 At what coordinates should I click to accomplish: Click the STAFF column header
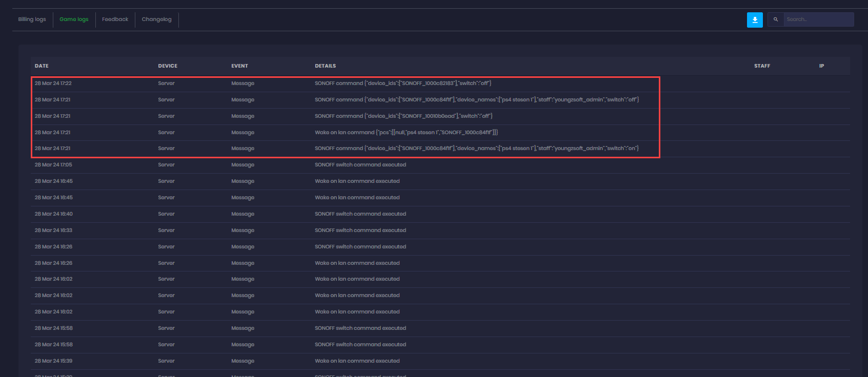[762, 66]
